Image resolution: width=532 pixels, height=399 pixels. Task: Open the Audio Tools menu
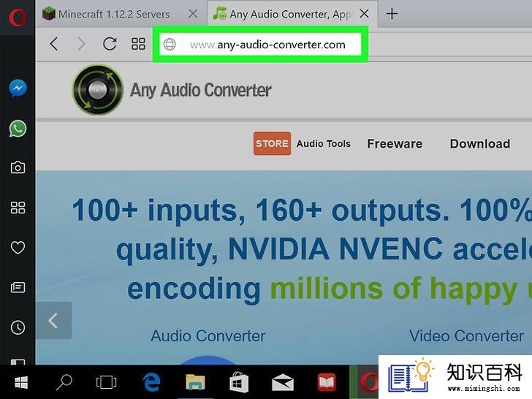point(323,144)
